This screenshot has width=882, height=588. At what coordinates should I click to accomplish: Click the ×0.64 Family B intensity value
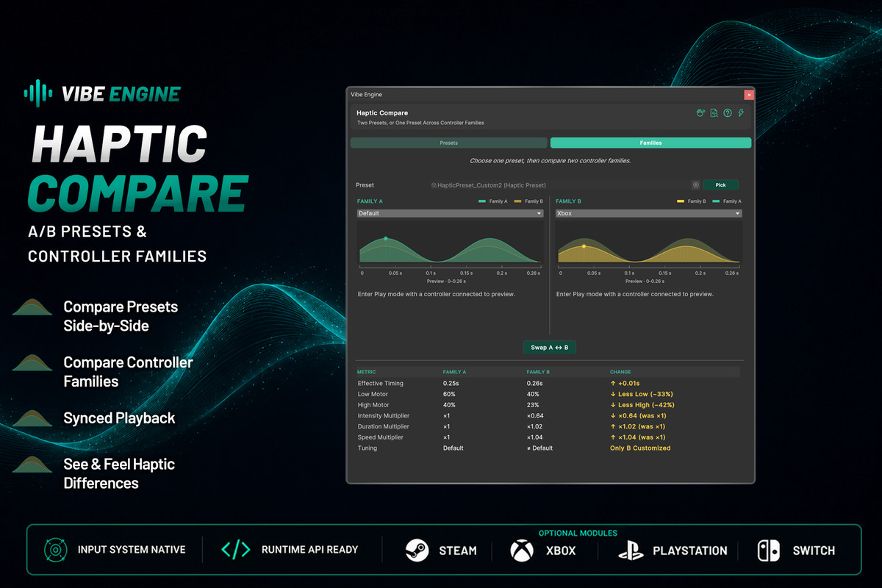click(534, 415)
